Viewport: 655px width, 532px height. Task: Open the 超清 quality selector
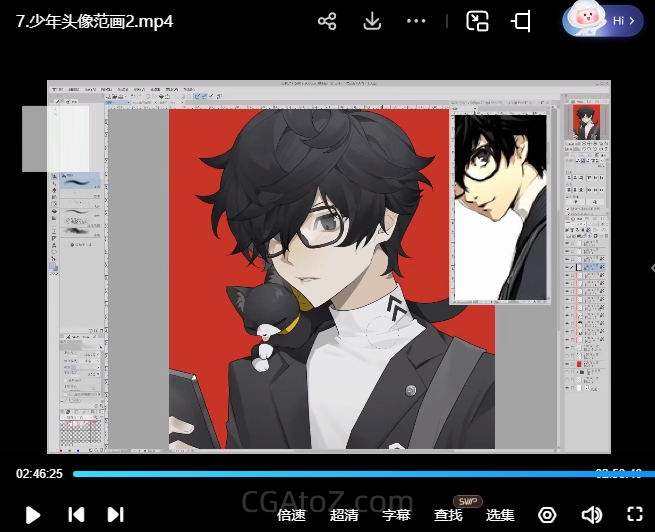pyautogui.click(x=345, y=515)
